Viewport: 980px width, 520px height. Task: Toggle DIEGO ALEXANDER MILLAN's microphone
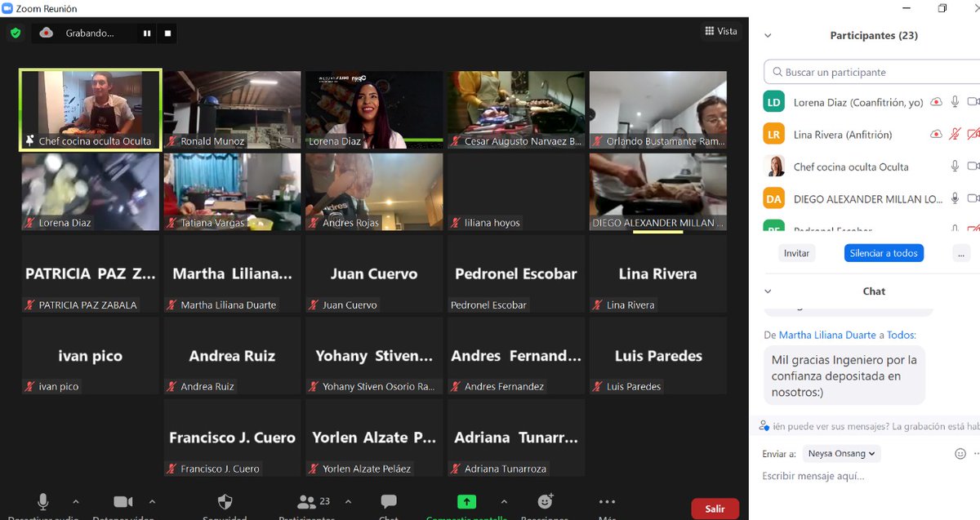point(955,198)
